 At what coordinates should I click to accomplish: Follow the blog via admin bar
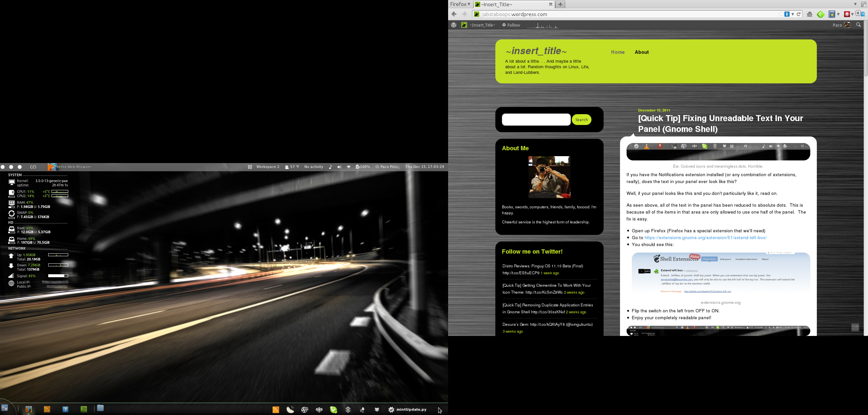pos(511,25)
